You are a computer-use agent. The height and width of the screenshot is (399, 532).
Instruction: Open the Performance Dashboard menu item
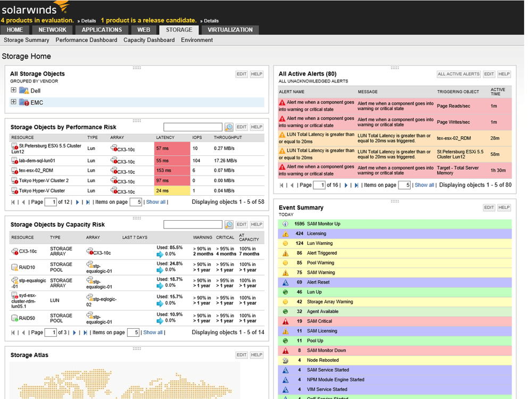86,40
